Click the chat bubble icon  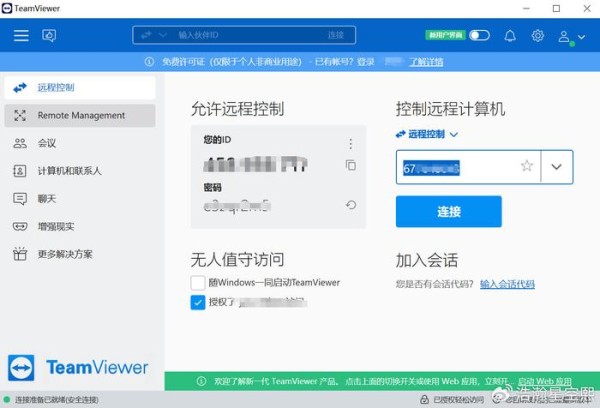tap(20, 199)
